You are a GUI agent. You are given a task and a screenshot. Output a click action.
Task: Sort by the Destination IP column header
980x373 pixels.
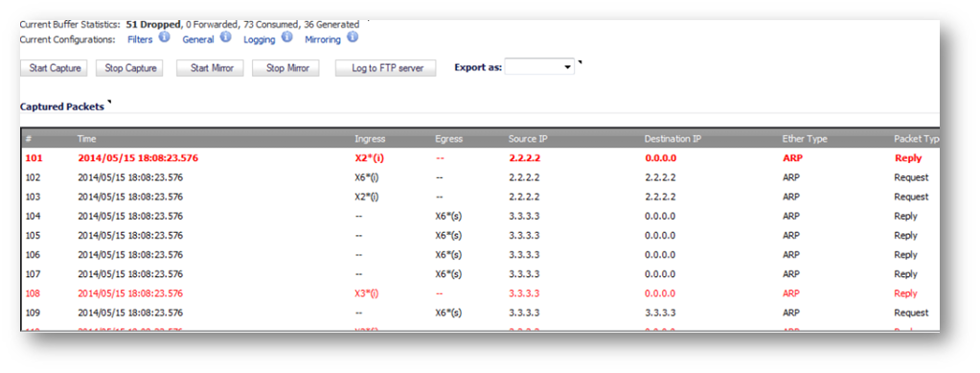point(672,138)
